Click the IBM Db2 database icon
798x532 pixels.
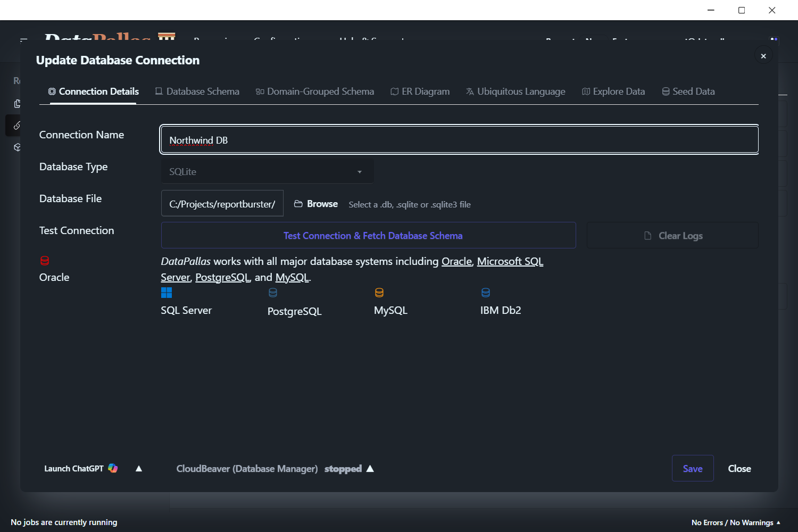[x=486, y=293]
